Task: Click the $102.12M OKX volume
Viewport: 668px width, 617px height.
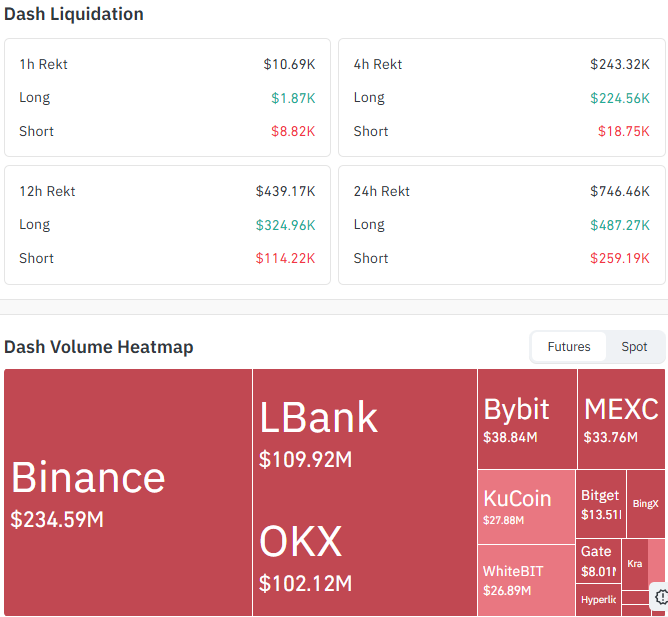Action: click(305, 583)
